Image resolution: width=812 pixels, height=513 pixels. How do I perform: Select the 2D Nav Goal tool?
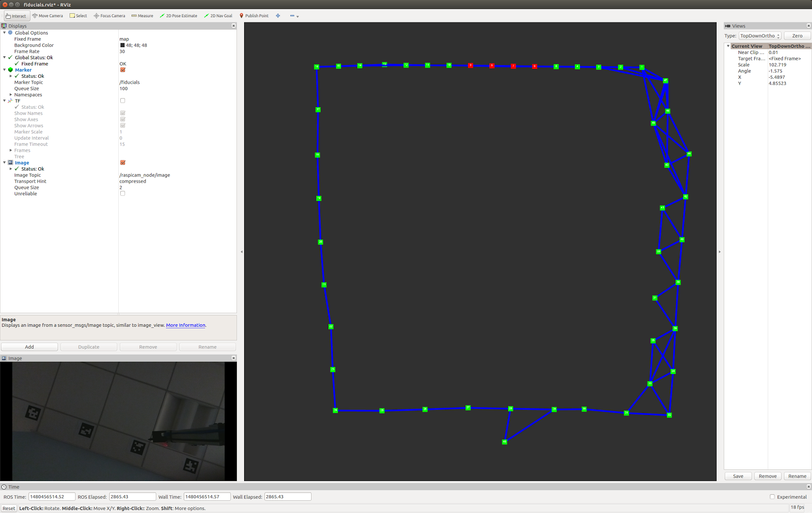click(x=218, y=16)
